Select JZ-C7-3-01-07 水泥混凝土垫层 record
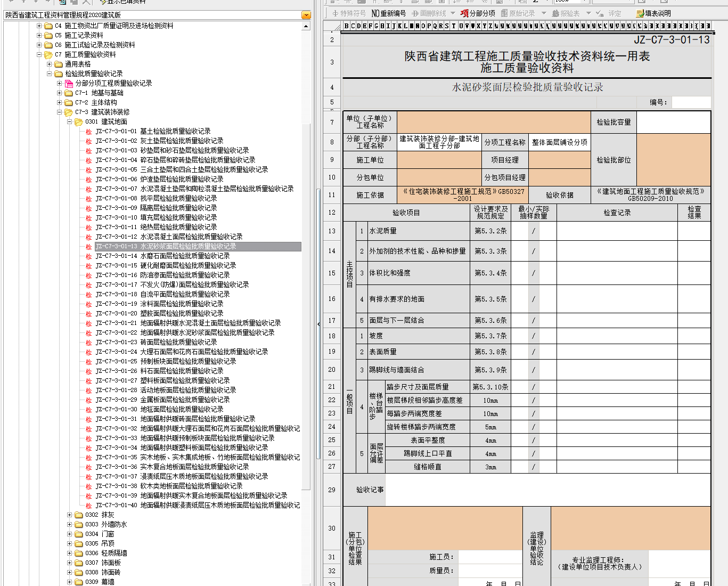 [194, 189]
